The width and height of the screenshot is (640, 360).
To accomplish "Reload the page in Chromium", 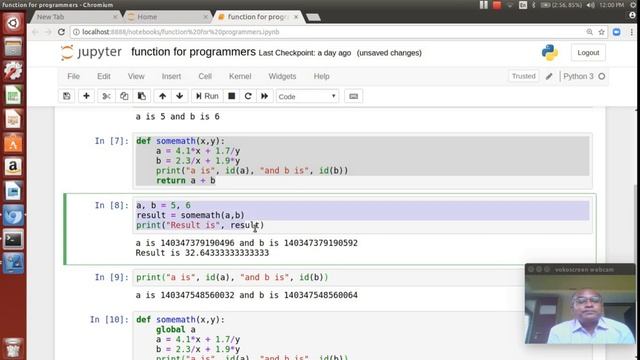I will [x=61, y=32].
